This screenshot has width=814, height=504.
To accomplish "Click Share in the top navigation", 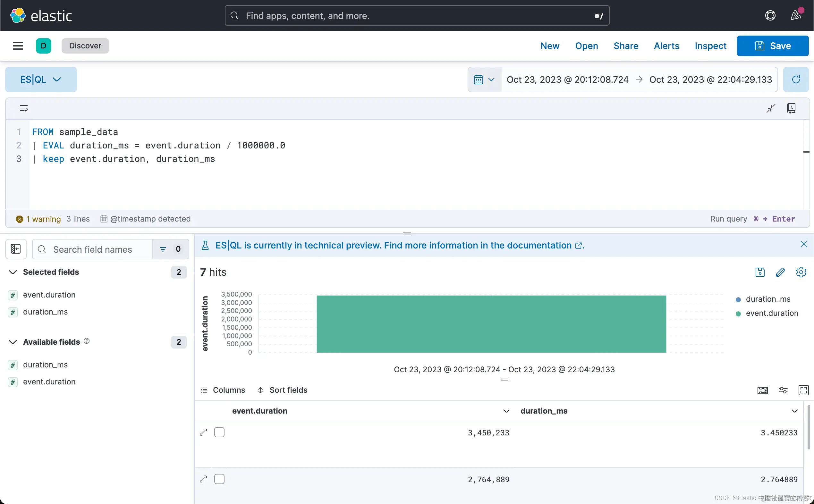I will 626,46.
